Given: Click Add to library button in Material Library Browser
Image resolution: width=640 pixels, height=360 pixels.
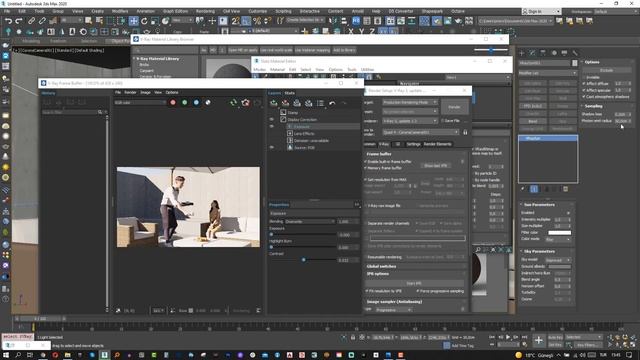Looking at the screenshot, I should coord(344,50).
